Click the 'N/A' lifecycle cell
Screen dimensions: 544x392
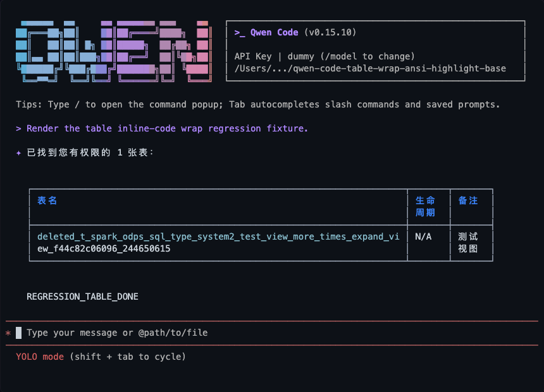click(423, 236)
